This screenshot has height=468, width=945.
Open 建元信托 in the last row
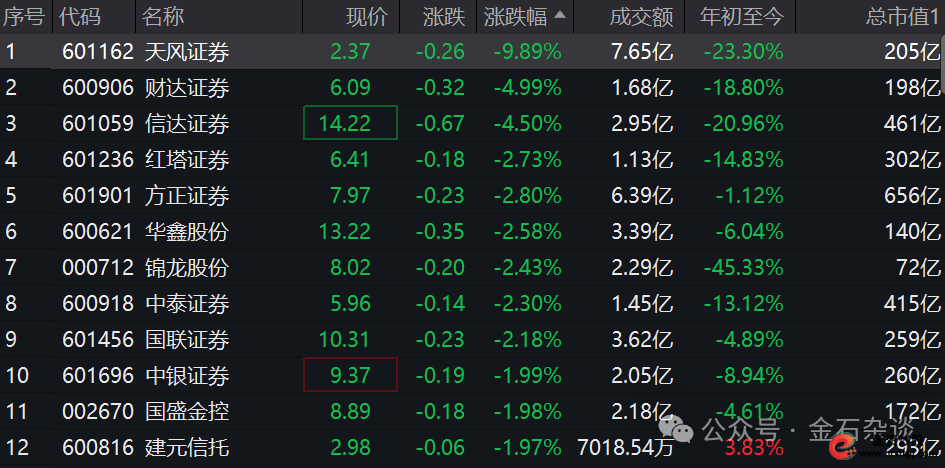click(x=186, y=447)
